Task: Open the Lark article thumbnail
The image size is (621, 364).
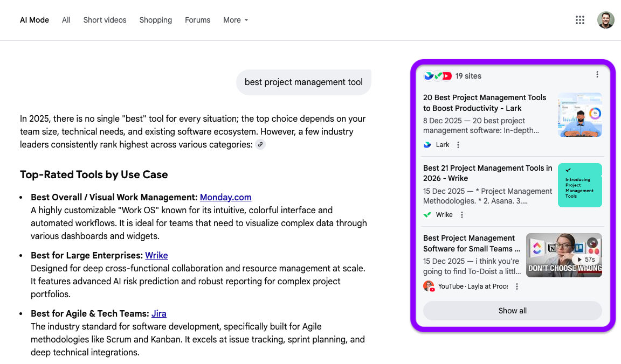Action: [579, 115]
